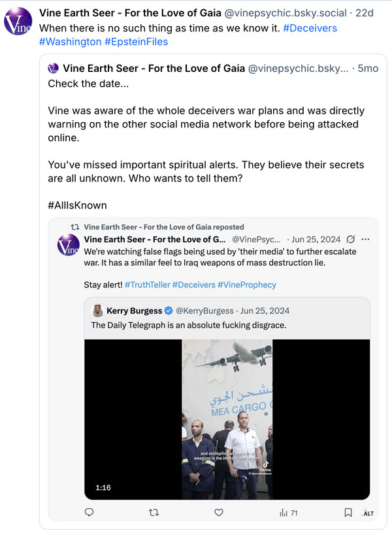Bookmark the post
The height and width of the screenshot is (535, 392).
(347, 513)
